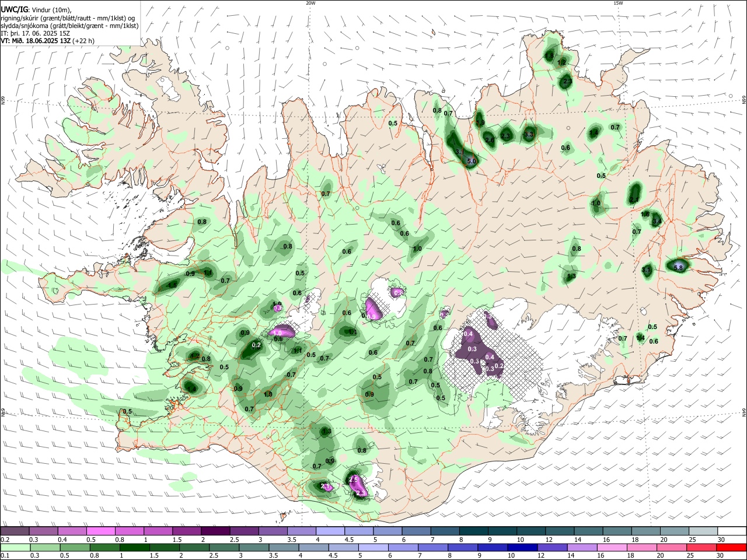
Task: Click the 20W longitude label
Action: [x=310, y=3]
